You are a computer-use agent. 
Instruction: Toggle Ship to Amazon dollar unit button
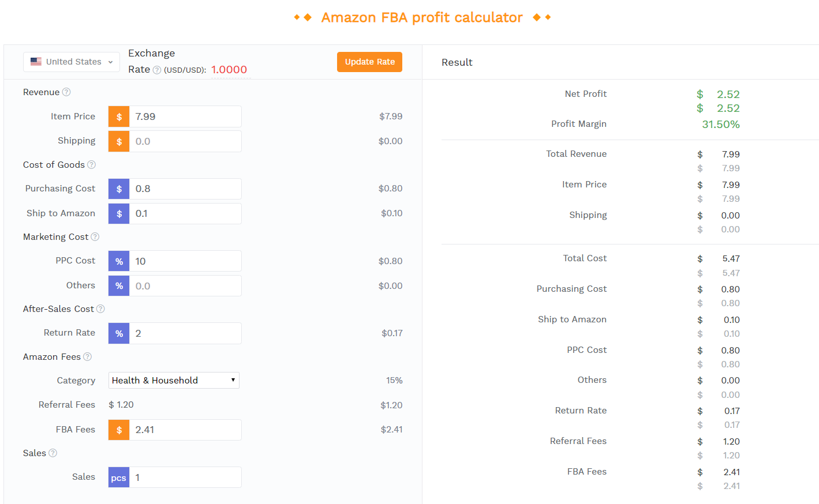click(x=119, y=214)
